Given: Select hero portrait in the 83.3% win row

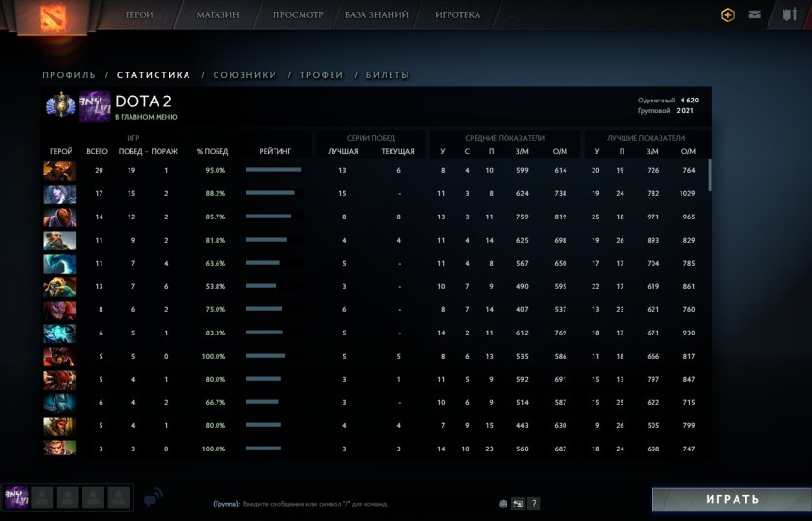Looking at the screenshot, I should (60, 333).
